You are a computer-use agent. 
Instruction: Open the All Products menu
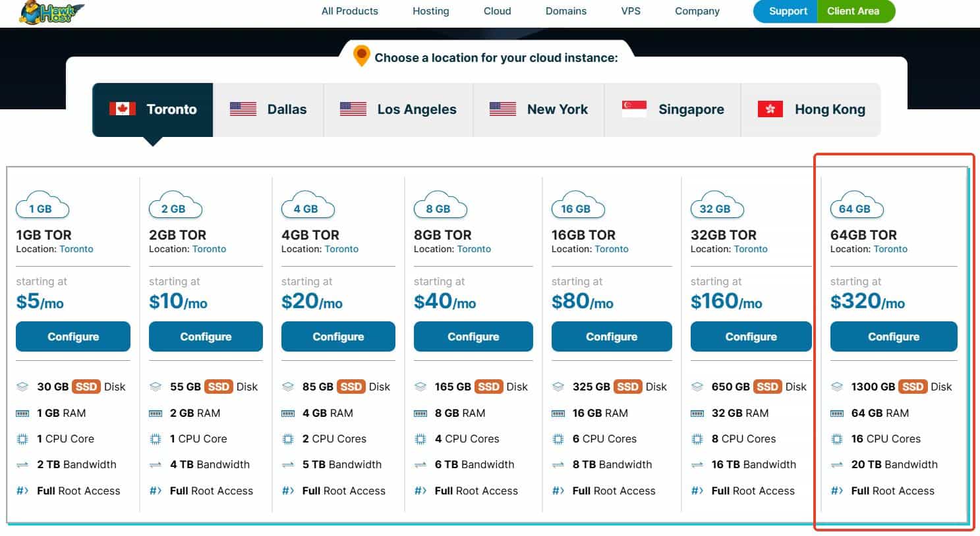pyautogui.click(x=350, y=11)
